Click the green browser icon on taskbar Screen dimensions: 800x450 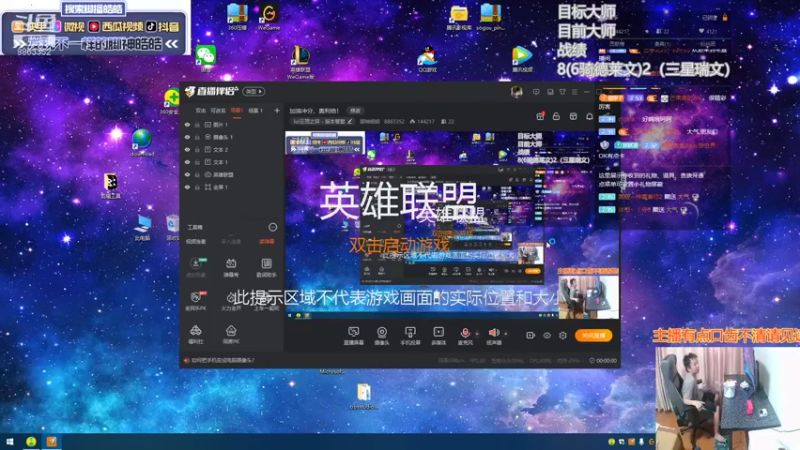click(31, 441)
